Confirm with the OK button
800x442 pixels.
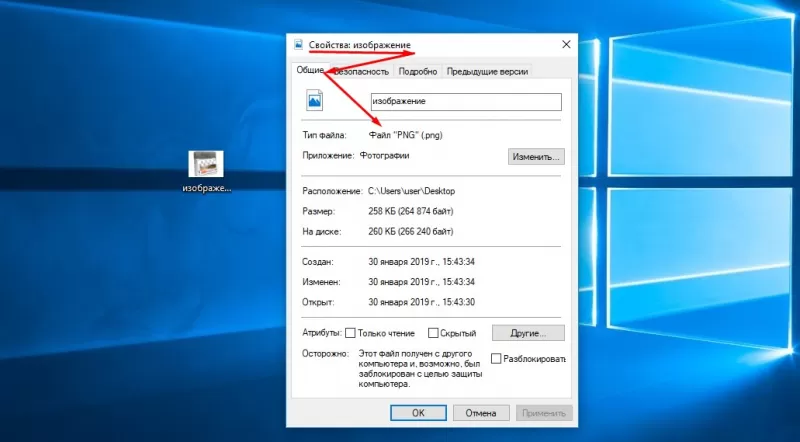point(418,413)
